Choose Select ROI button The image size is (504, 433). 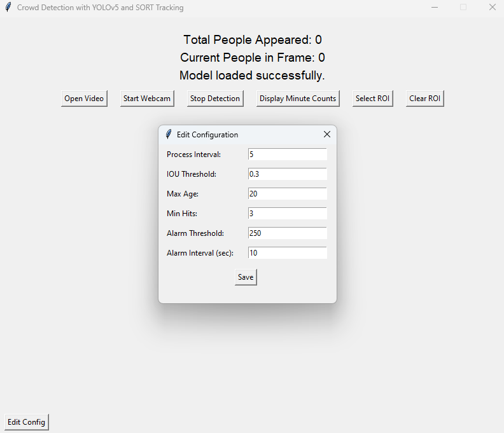tap(372, 99)
